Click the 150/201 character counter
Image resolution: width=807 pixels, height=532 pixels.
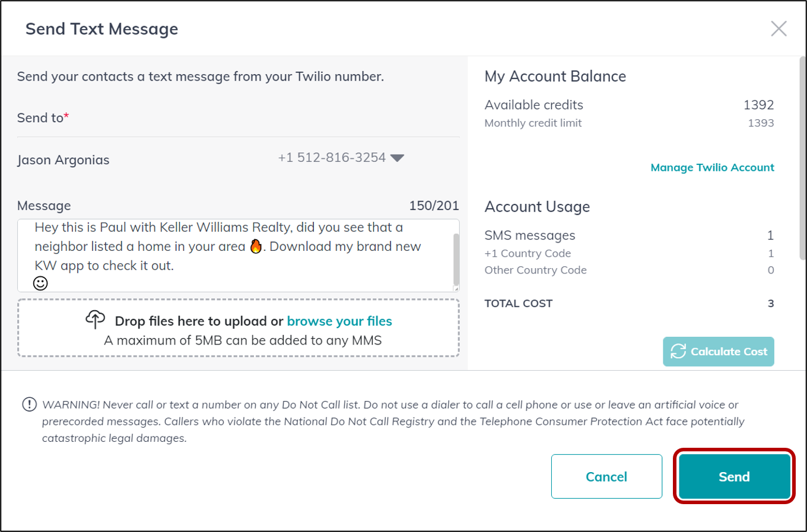pos(434,206)
